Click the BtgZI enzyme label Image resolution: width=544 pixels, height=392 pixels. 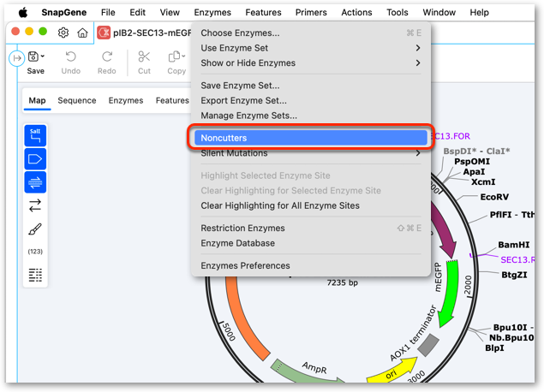[514, 275]
